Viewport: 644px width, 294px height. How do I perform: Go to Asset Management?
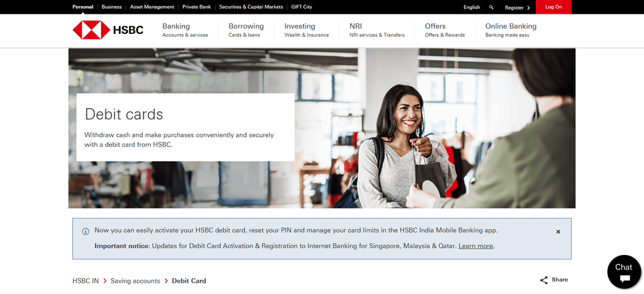[152, 7]
